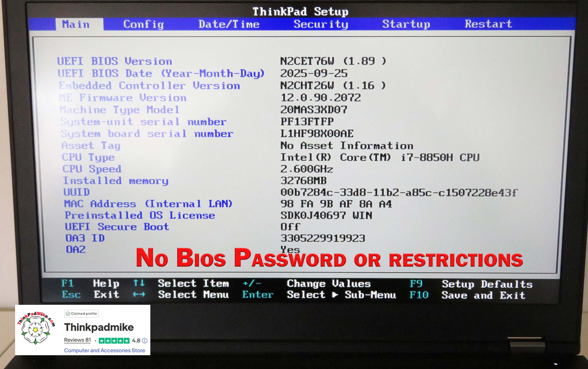Click the OA2 label
Viewport: 588px width, 369px height.
(x=76, y=250)
